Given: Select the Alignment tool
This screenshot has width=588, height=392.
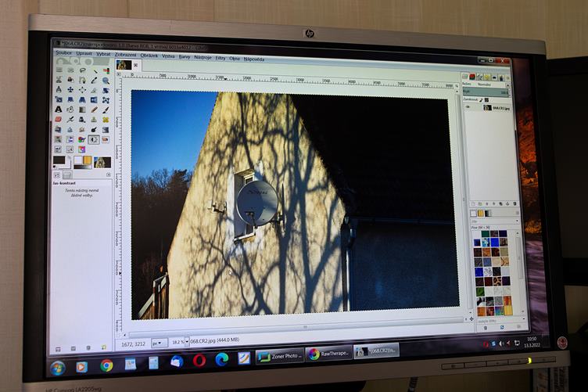Looking at the screenshot, I should [x=82, y=90].
